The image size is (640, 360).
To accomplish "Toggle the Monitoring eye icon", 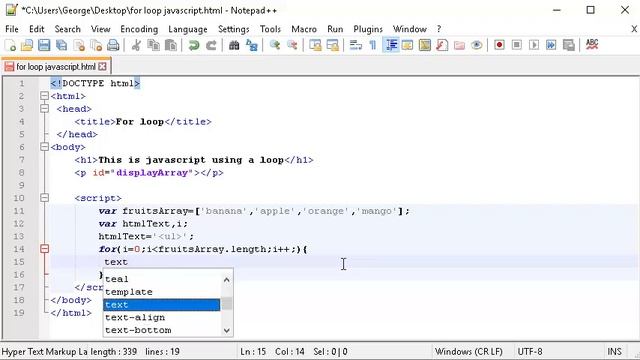I will [477, 45].
